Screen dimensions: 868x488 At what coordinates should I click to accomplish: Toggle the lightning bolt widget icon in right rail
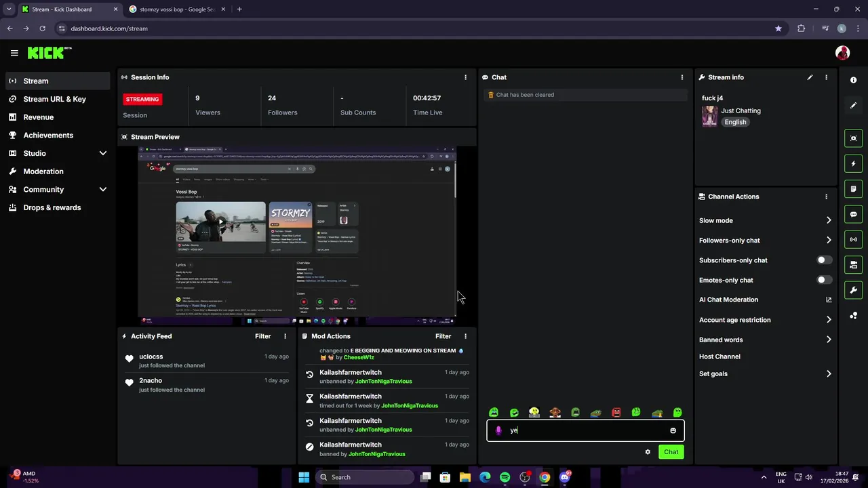click(853, 163)
